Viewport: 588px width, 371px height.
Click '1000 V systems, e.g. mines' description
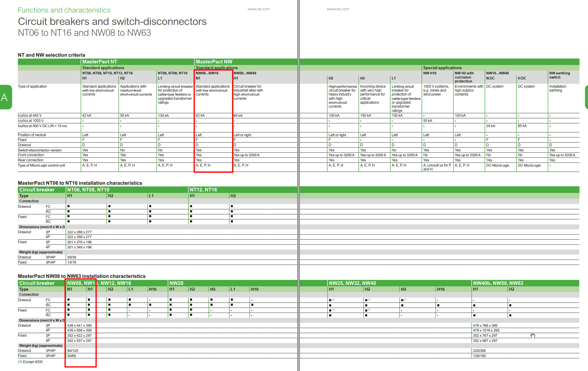pos(436,90)
